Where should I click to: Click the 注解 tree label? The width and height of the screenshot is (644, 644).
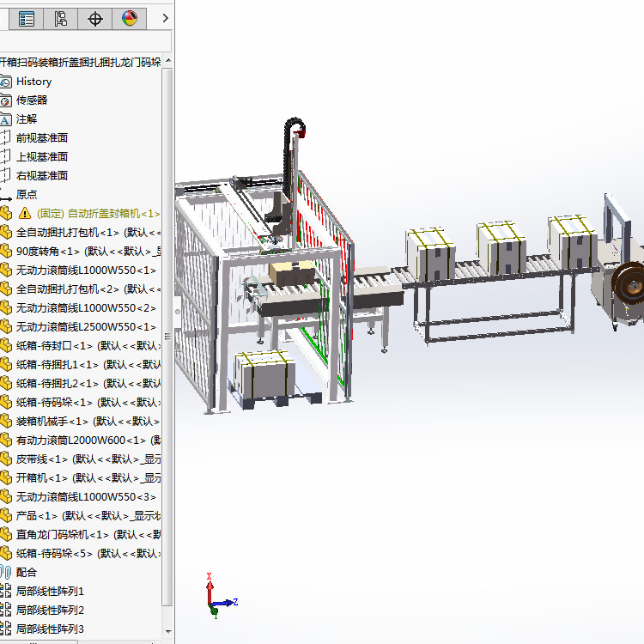pyautogui.click(x=27, y=119)
